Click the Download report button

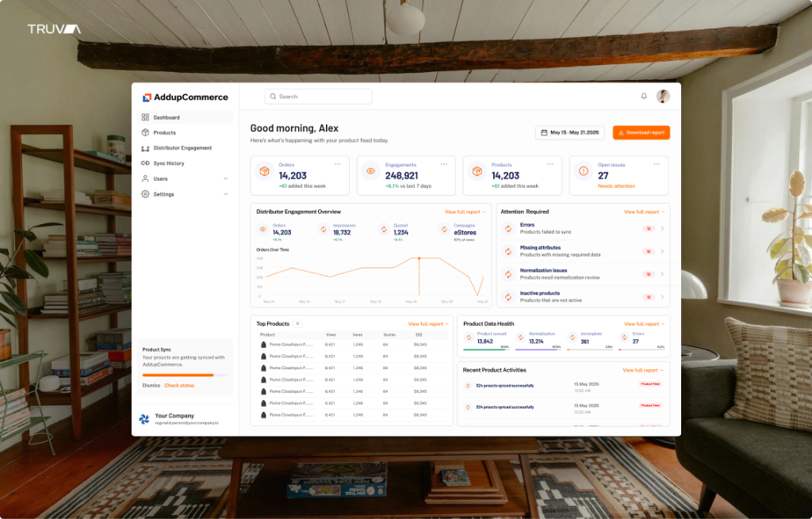[x=641, y=132]
